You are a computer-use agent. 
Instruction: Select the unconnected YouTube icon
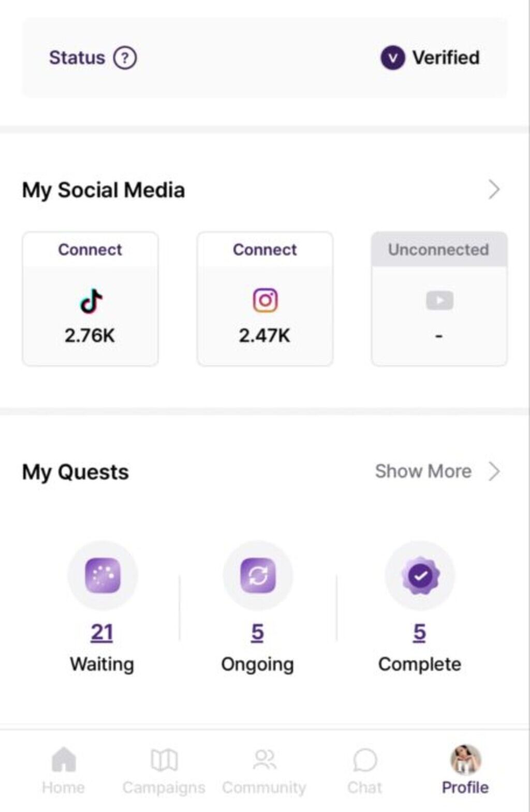439,300
